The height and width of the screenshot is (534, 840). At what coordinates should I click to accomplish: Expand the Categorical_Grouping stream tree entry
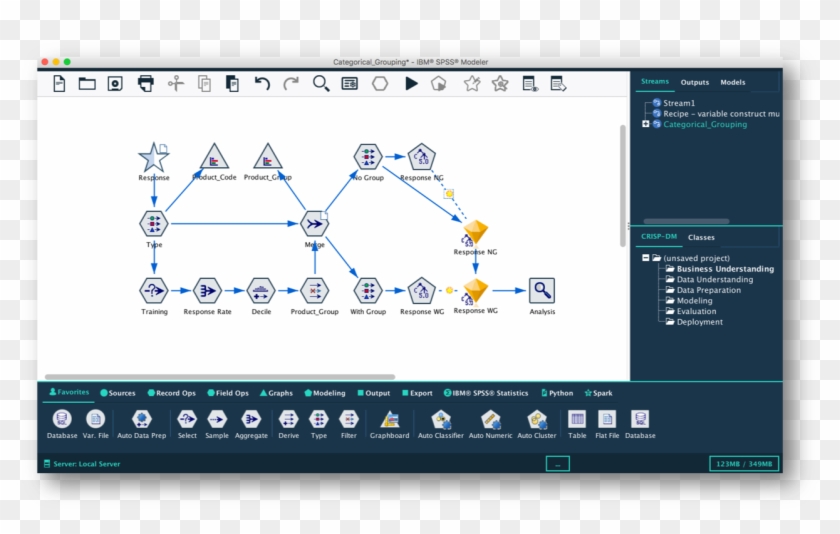[646, 124]
